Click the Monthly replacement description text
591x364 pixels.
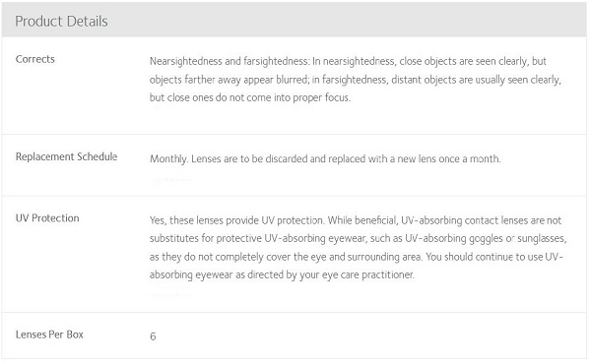click(x=325, y=158)
